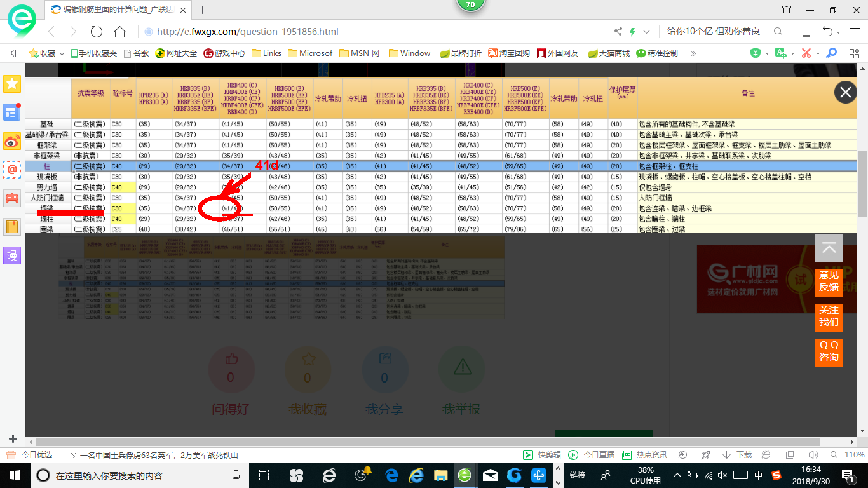This screenshot has height=488, width=868.
Task: Click the QQ咨询 consult button
Action: click(x=829, y=351)
